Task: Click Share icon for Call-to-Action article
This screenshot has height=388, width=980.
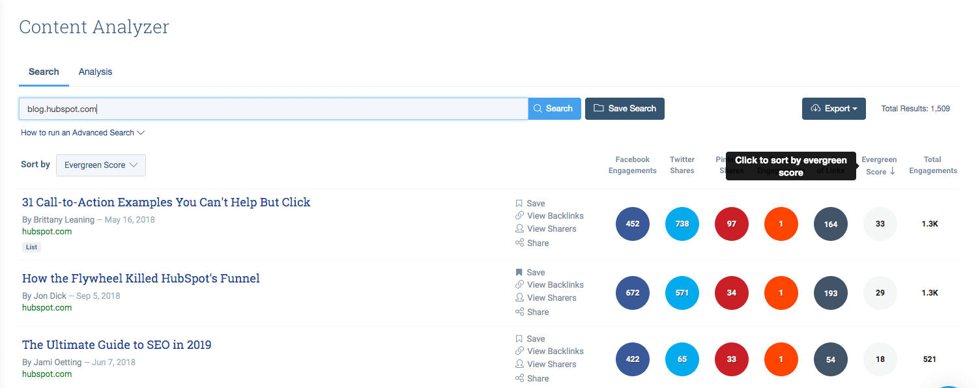Action: point(519,243)
